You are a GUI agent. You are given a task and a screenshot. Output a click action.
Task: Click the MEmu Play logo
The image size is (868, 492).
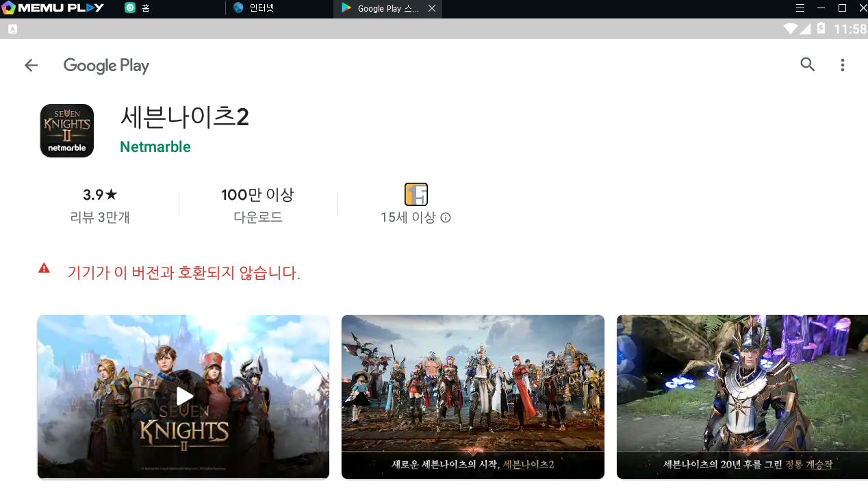(x=53, y=8)
